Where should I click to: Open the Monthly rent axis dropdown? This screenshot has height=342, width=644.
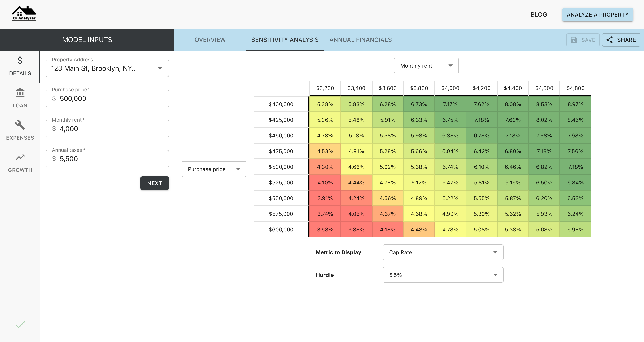click(x=426, y=66)
